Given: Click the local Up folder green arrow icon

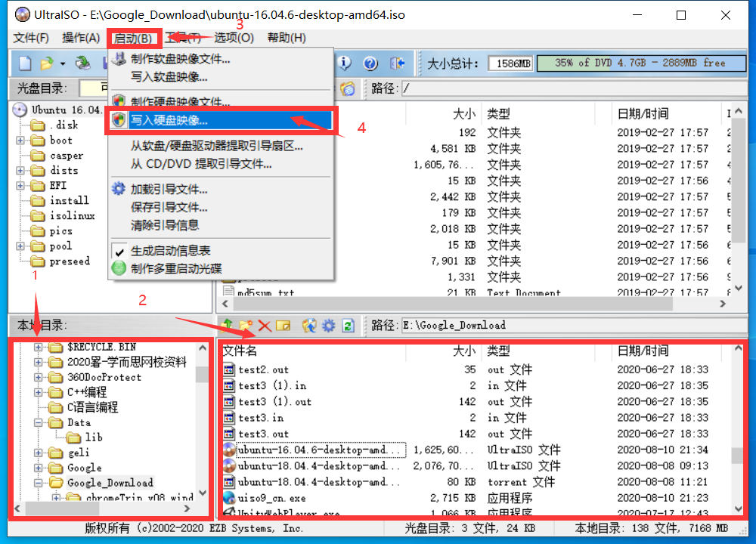Looking at the screenshot, I should (227, 326).
